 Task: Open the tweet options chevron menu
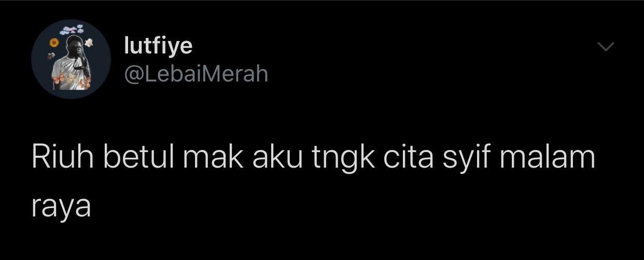(x=605, y=47)
